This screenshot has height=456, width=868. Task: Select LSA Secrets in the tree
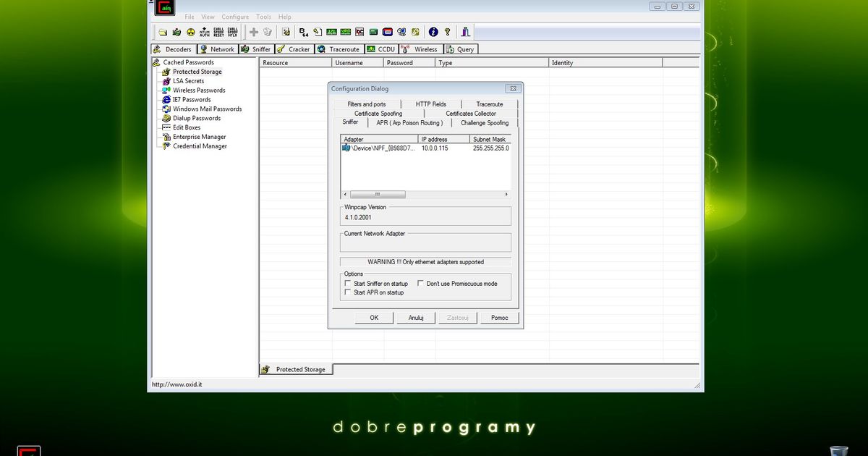click(188, 81)
